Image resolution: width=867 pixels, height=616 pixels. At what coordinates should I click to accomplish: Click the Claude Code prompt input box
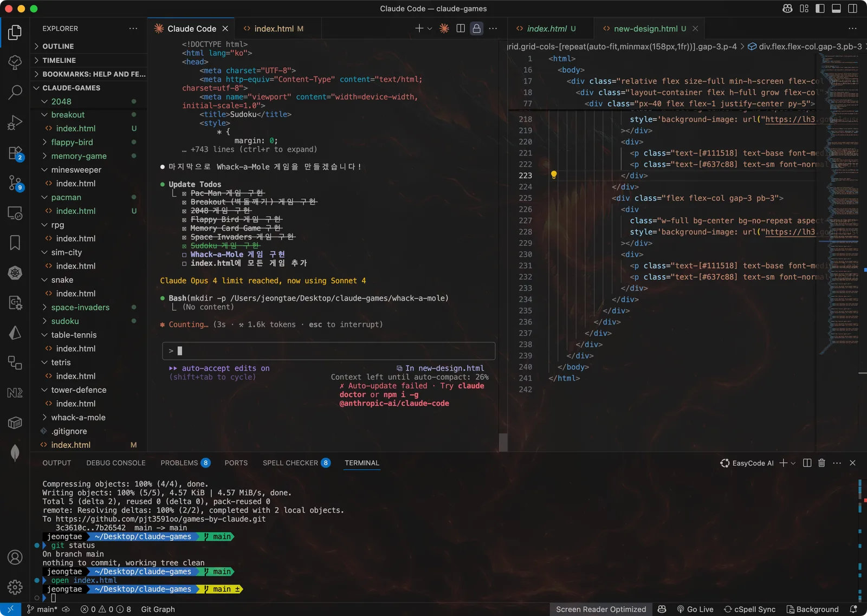pyautogui.click(x=328, y=351)
